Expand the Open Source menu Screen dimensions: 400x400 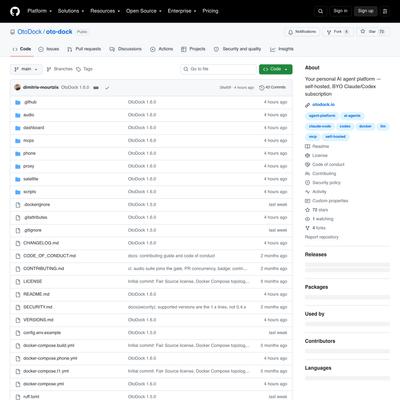(144, 11)
